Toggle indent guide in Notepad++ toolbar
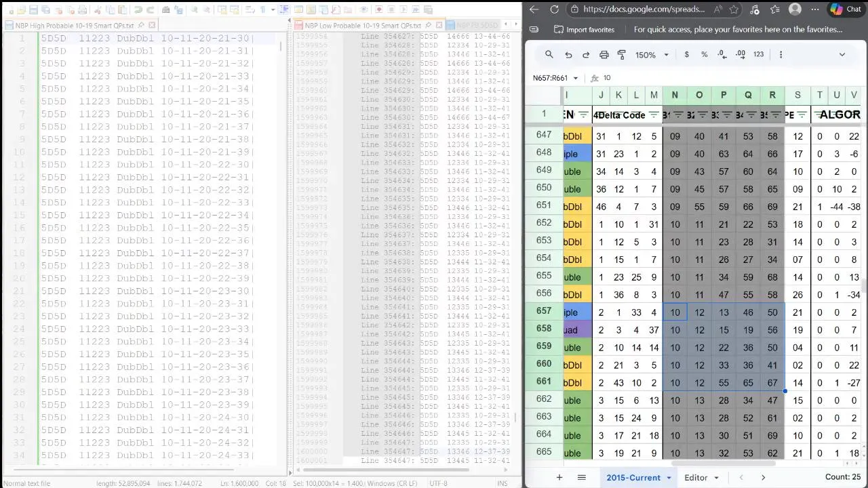The width and height of the screenshot is (868, 488). point(284,10)
